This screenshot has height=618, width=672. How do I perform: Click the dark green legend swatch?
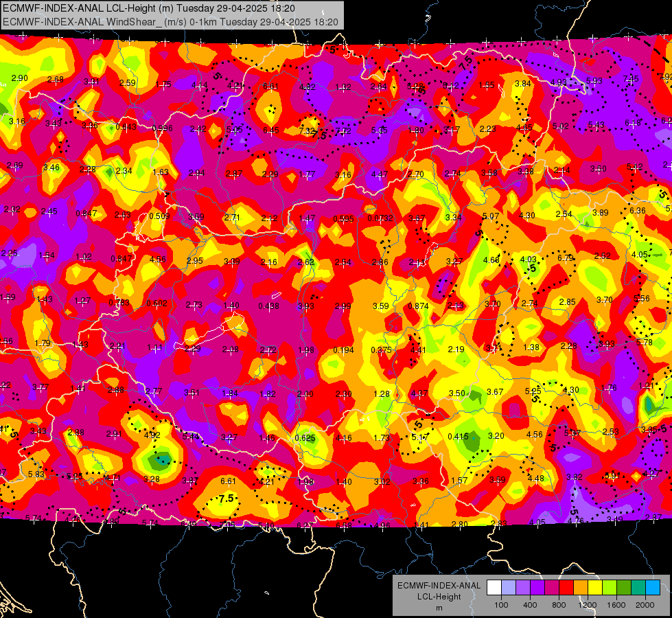tap(623, 587)
